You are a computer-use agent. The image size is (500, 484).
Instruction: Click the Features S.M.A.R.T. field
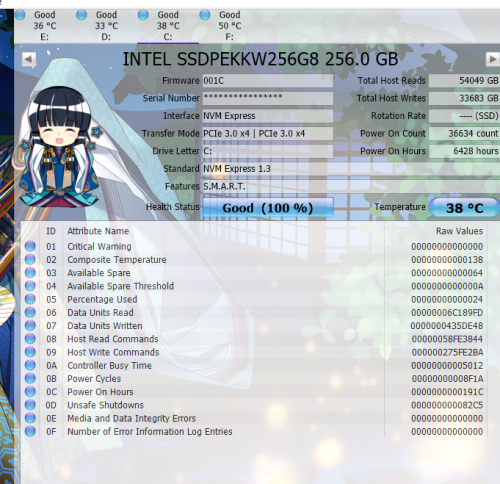pos(351,186)
